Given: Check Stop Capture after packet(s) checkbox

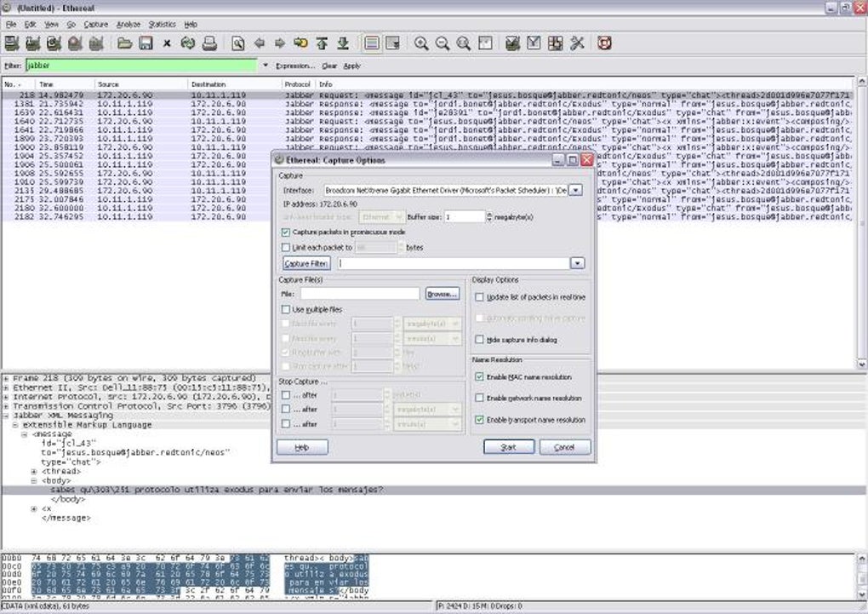Looking at the screenshot, I should click(x=286, y=395).
